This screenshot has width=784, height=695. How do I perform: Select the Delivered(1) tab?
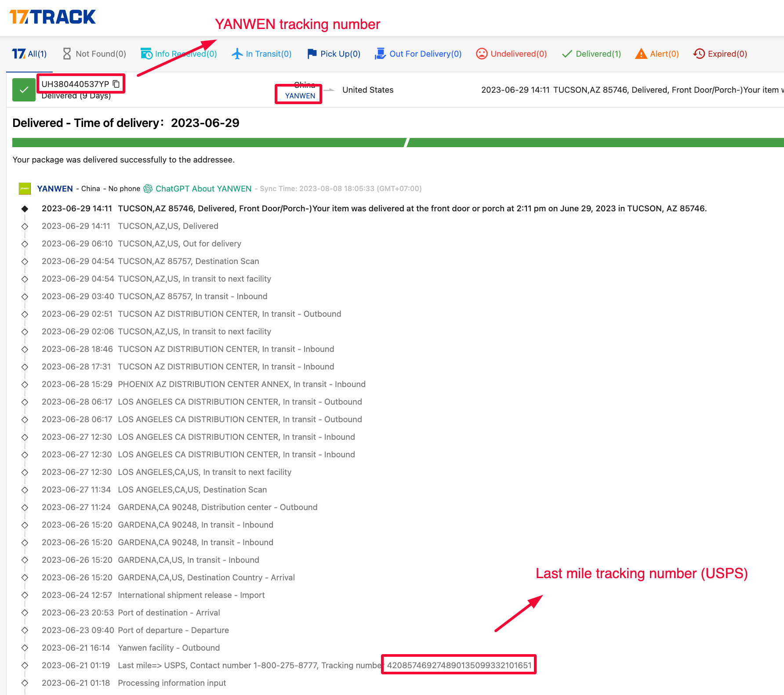[592, 54]
